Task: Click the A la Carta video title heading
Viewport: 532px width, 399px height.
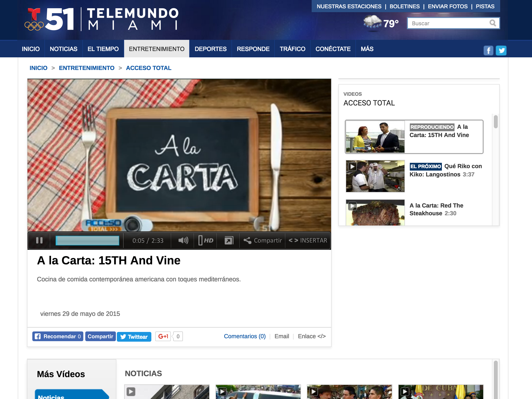Action: point(109,260)
